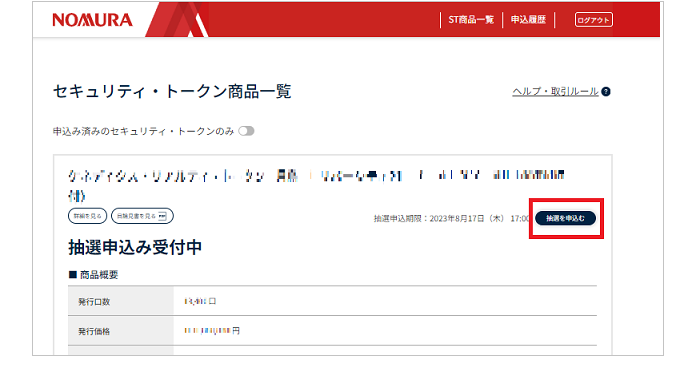Click the PDF icon on 目論見書を見る

coord(162,216)
